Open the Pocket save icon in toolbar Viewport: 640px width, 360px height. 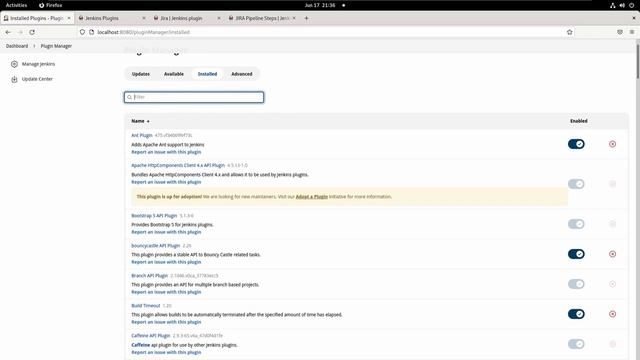[x=620, y=32]
